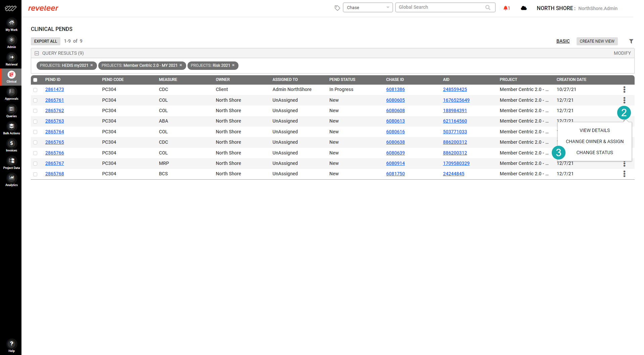644x355 pixels.
Task: Click the NorthShore.Admin user name
Action: point(598,8)
